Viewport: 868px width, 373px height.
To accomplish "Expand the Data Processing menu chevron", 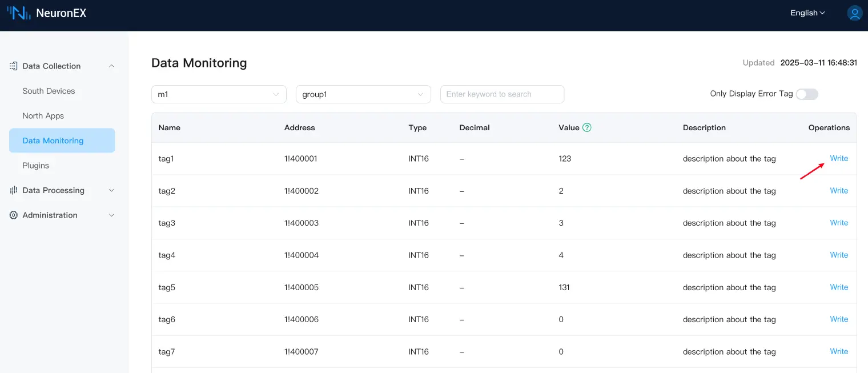I will 111,190.
